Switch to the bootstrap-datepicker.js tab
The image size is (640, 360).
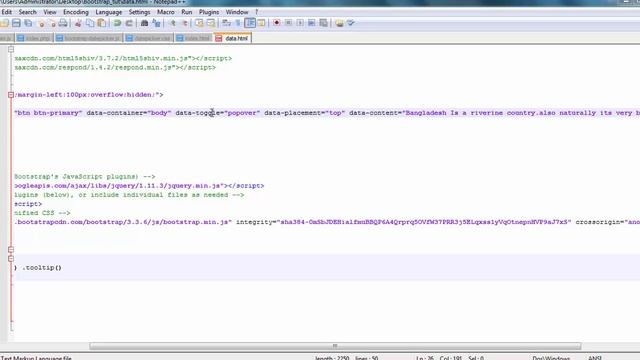point(88,38)
